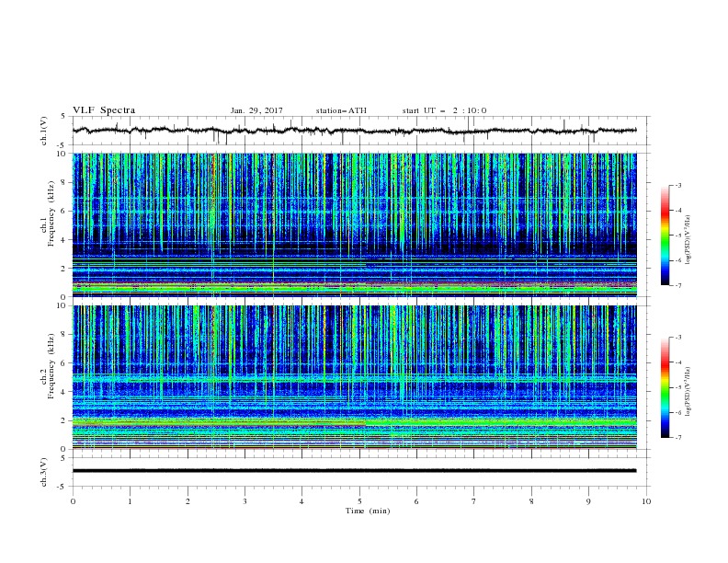Click the "8" kHz tick on ch.1 axis
Viewport: 728px width, 563px height.
pyautogui.click(x=63, y=182)
